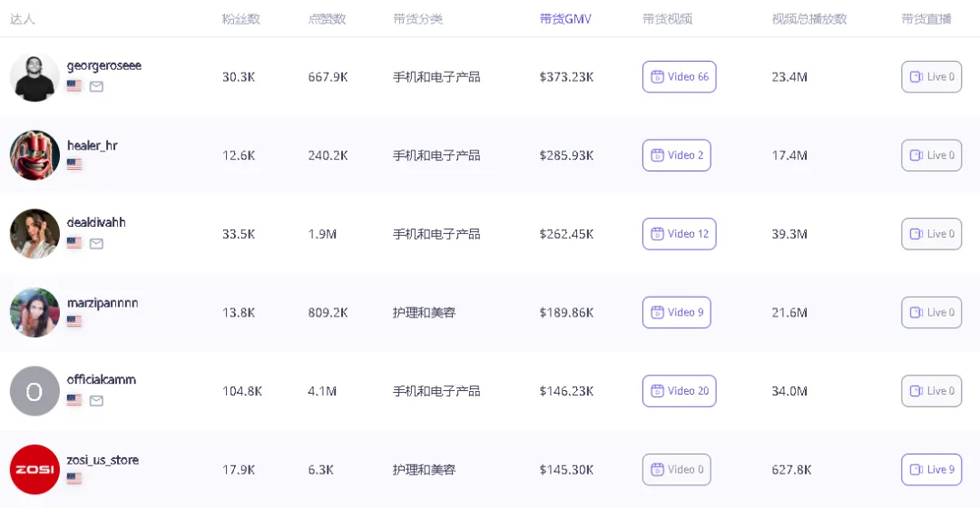Open the marzipannnn creator name link
The height and width of the screenshot is (508, 980).
[103, 302]
